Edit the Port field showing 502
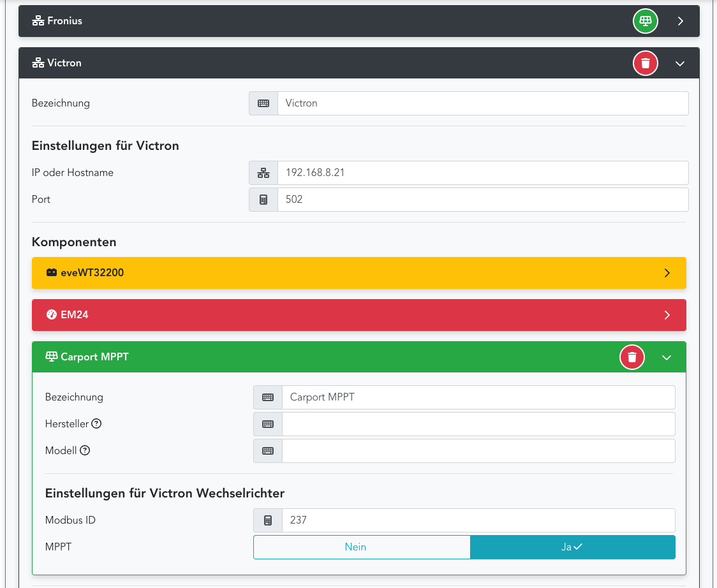Screen dimensions: 717x588 [483, 200]
